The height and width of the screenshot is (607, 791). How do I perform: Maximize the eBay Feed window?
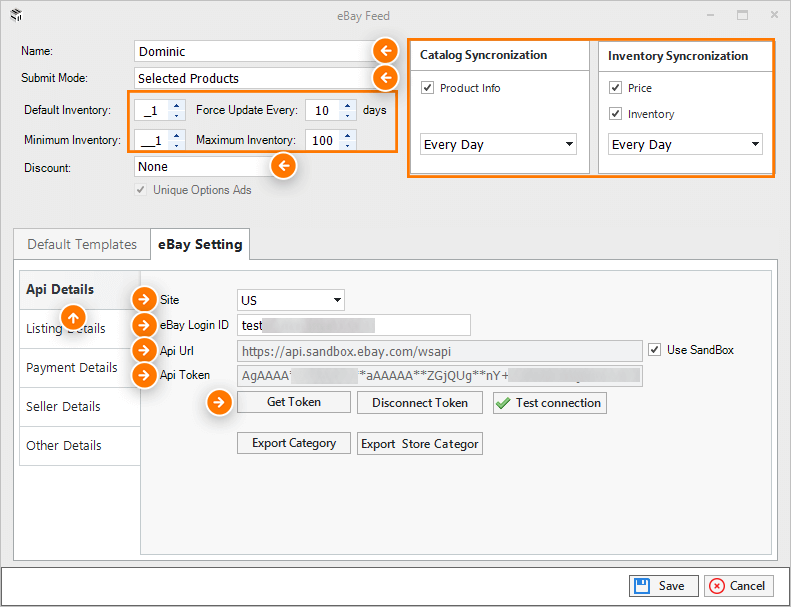coord(742,15)
